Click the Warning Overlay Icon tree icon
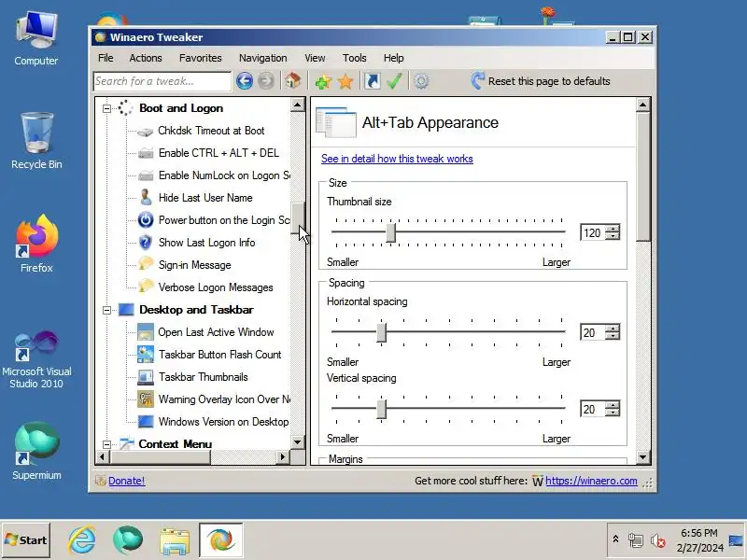 pyautogui.click(x=146, y=399)
